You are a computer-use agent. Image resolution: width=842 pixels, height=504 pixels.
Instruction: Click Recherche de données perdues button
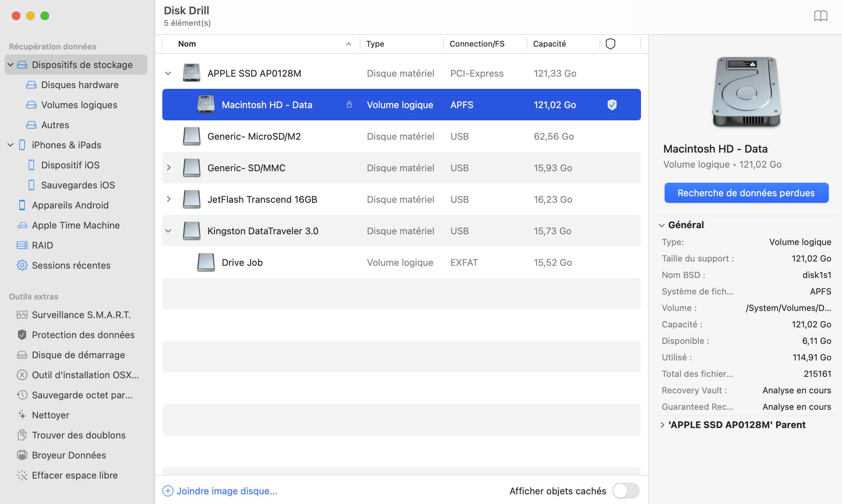(x=746, y=193)
